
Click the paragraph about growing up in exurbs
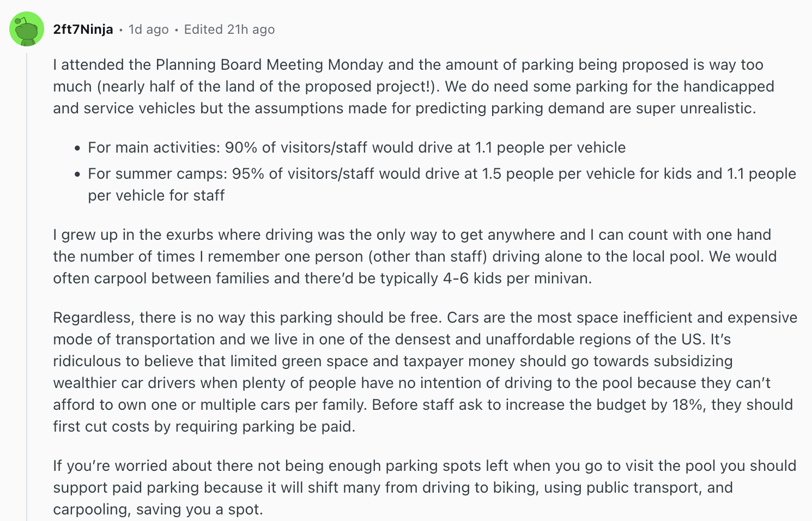(381, 256)
